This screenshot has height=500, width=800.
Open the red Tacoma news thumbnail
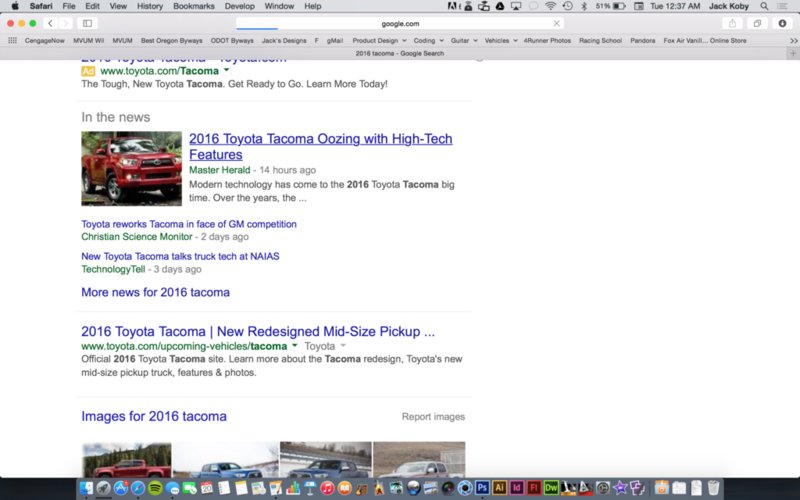[x=131, y=168]
